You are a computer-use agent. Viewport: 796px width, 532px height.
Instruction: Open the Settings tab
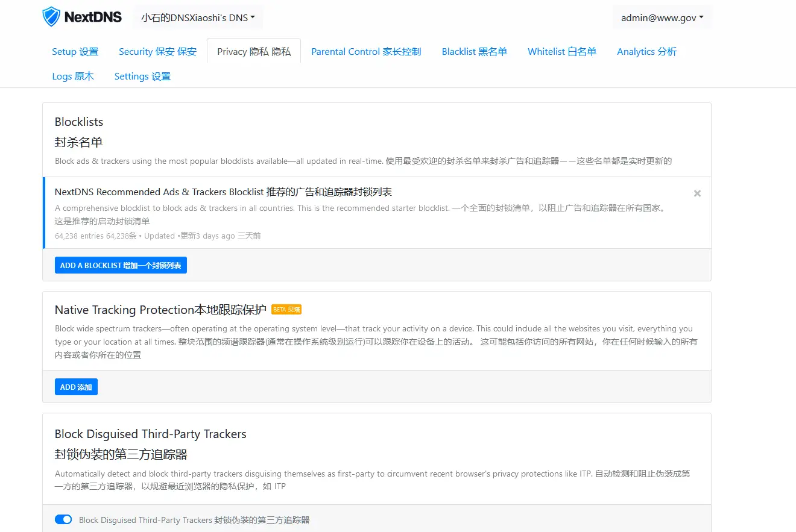click(x=142, y=77)
